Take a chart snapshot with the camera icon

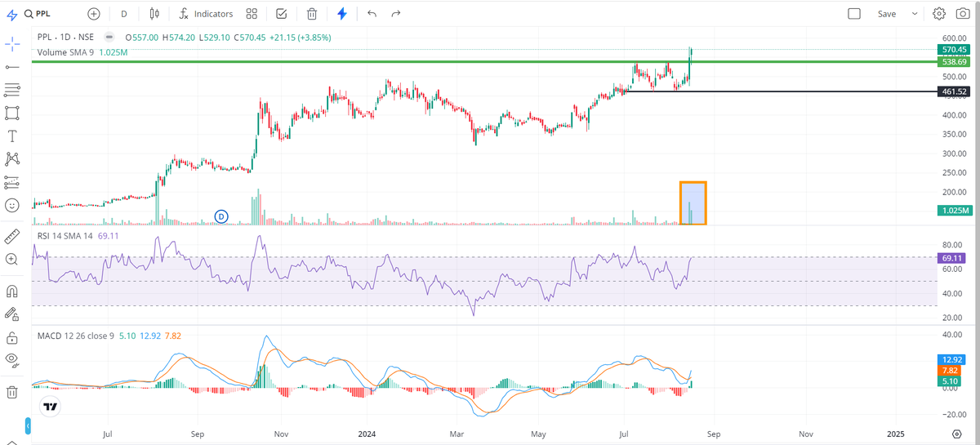click(963, 14)
